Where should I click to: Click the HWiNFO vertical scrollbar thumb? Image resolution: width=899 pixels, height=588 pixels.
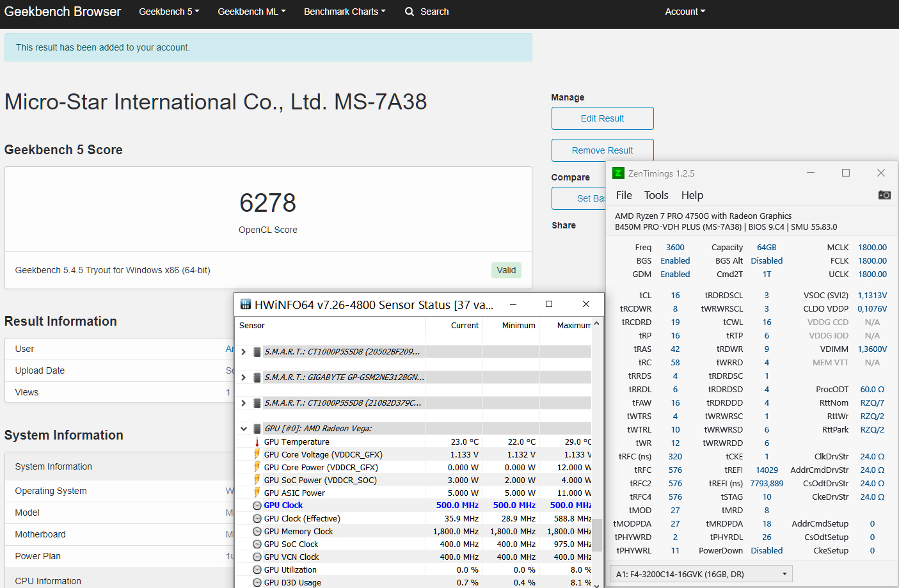(x=597, y=535)
